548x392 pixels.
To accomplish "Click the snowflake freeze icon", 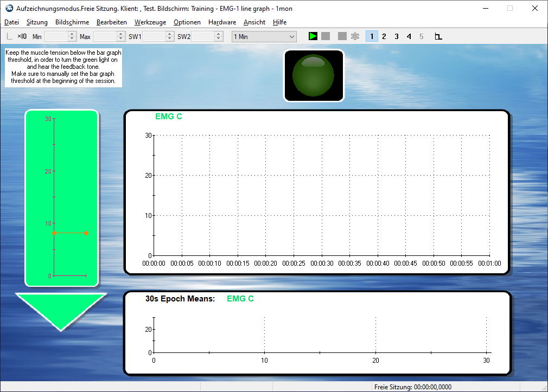I will pyautogui.click(x=355, y=36).
